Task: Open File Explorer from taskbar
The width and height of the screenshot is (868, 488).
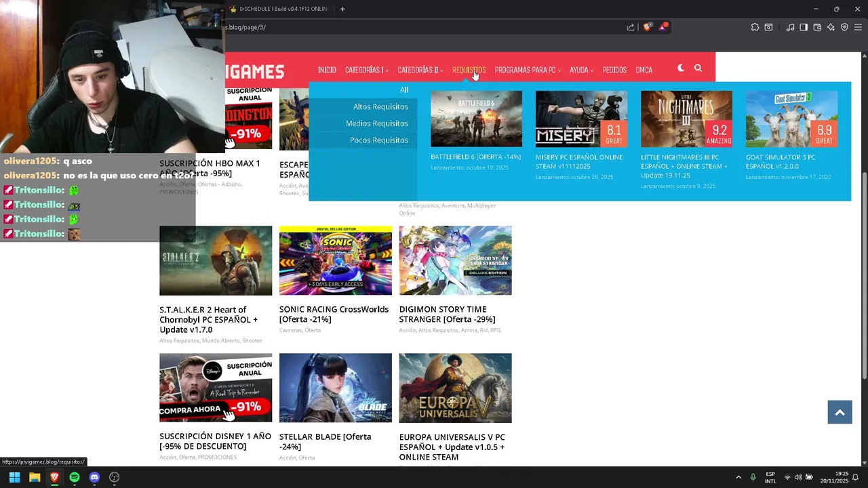Action: 35,477
